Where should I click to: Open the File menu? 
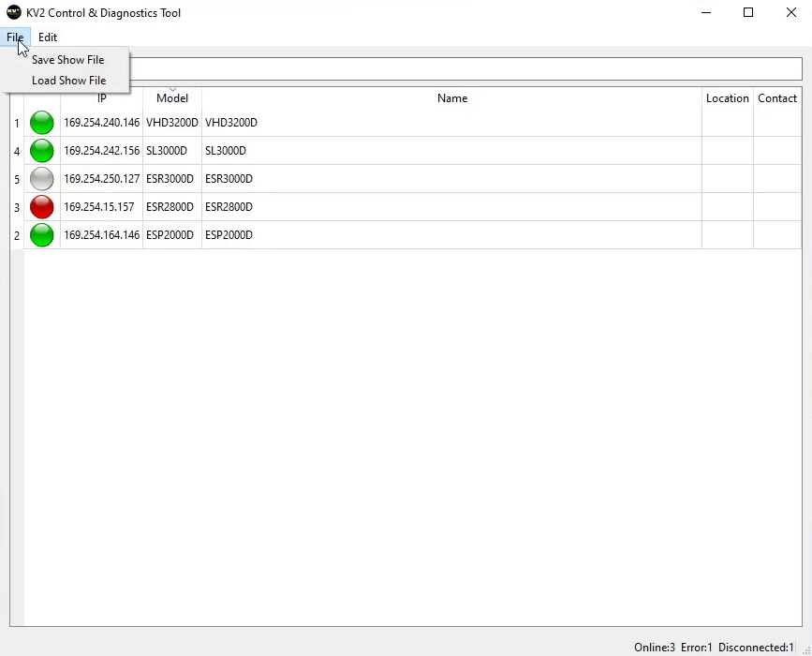(x=15, y=37)
